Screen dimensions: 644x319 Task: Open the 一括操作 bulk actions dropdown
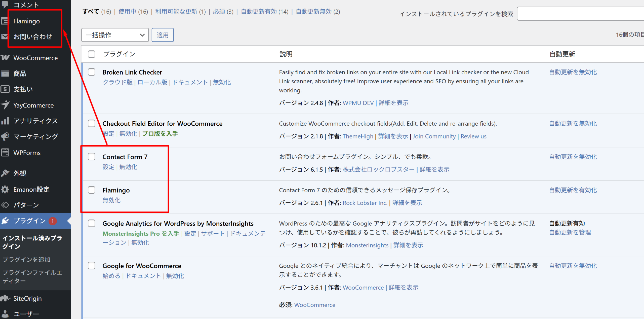[115, 35]
